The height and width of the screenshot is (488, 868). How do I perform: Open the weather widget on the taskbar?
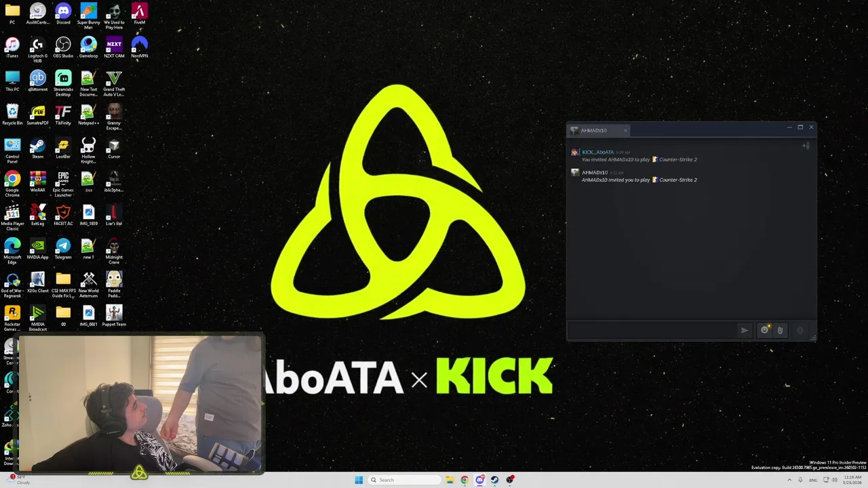tap(18, 480)
